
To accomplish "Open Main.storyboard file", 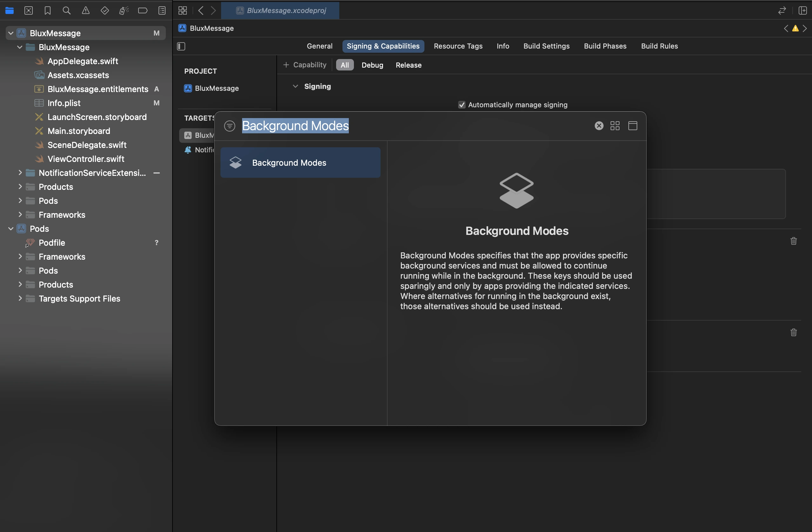I will click(79, 131).
